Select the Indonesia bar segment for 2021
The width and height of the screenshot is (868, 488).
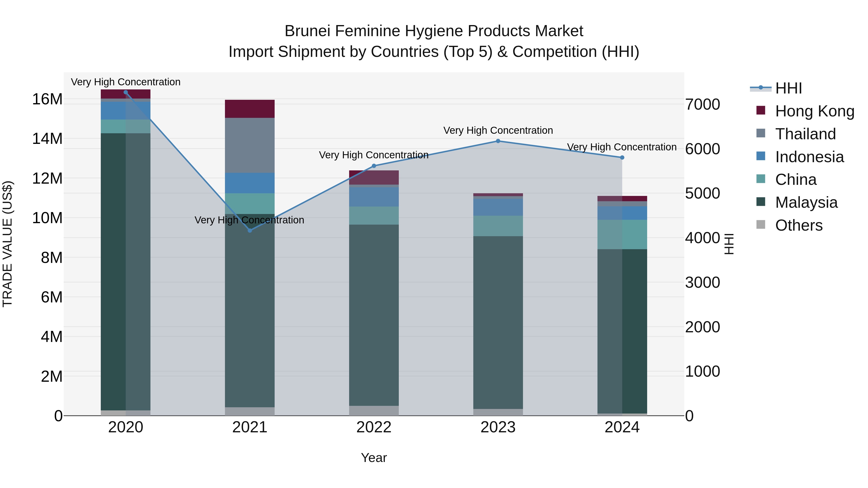[250, 183]
